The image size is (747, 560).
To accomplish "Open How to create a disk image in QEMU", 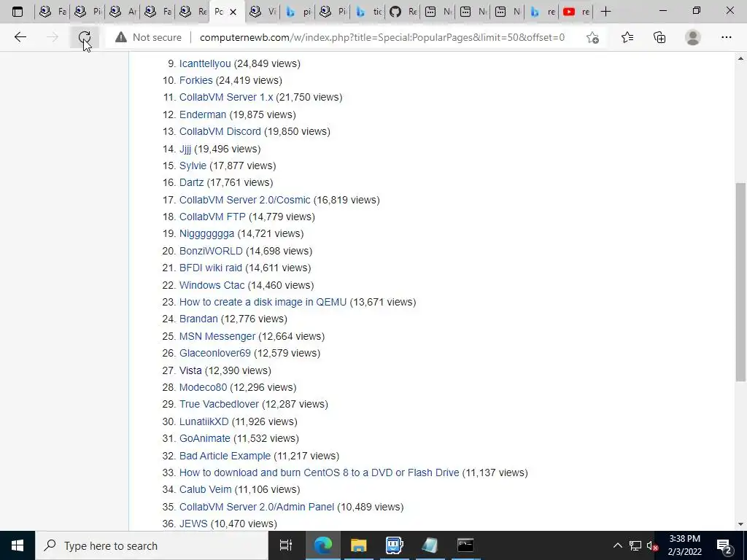I will tap(263, 302).
